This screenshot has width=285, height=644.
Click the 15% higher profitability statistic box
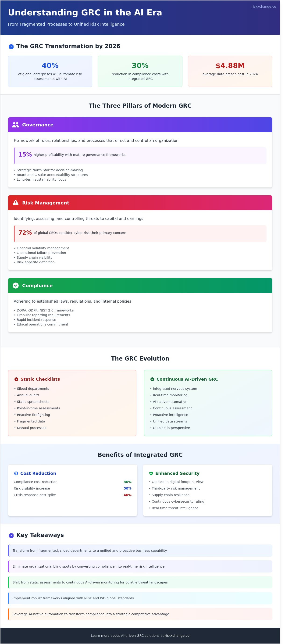click(x=140, y=156)
